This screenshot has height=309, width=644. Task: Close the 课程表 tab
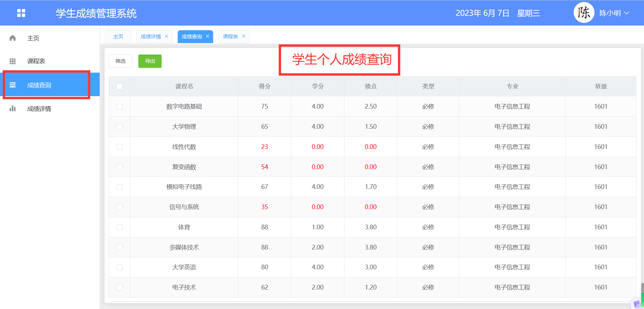click(x=243, y=36)
